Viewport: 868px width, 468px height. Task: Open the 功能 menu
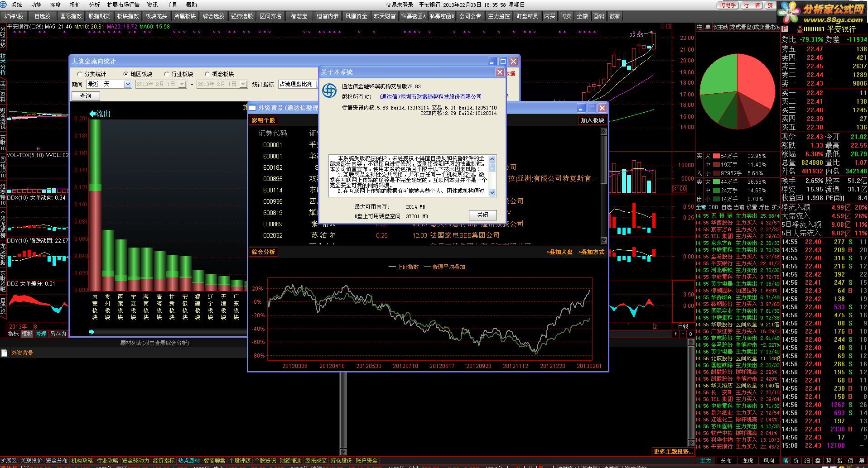point(36,5)
